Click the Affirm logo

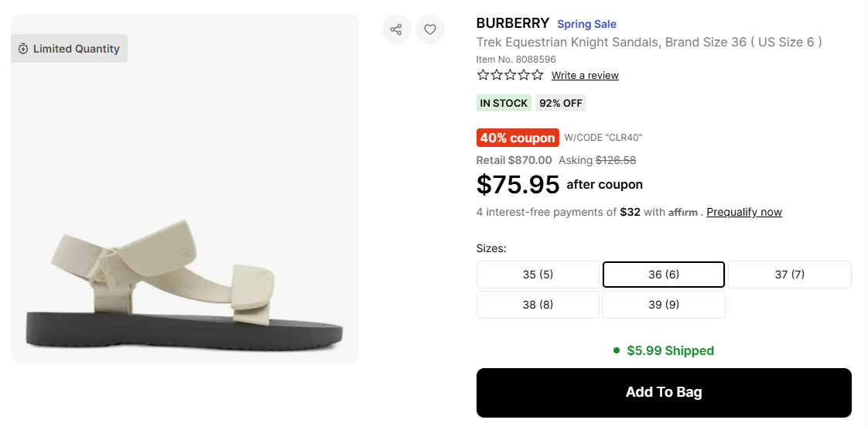pos(683,213)
